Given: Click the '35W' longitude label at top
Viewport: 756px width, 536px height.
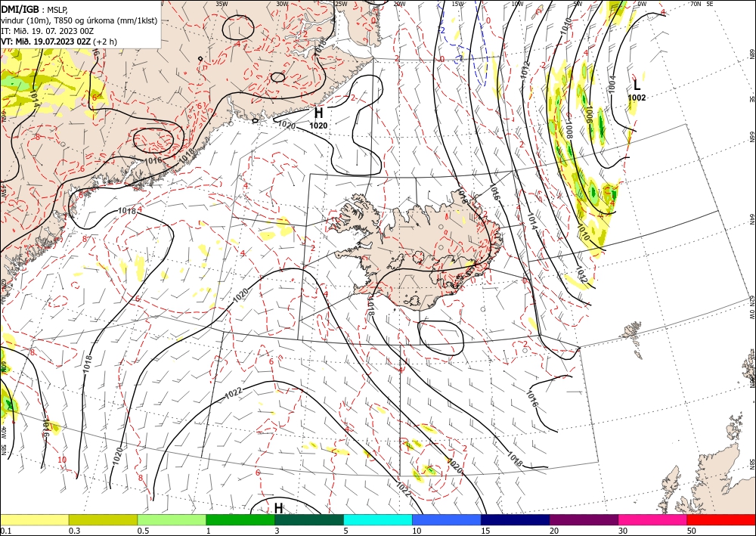Looking at the screenshot, I should point(222,4).
